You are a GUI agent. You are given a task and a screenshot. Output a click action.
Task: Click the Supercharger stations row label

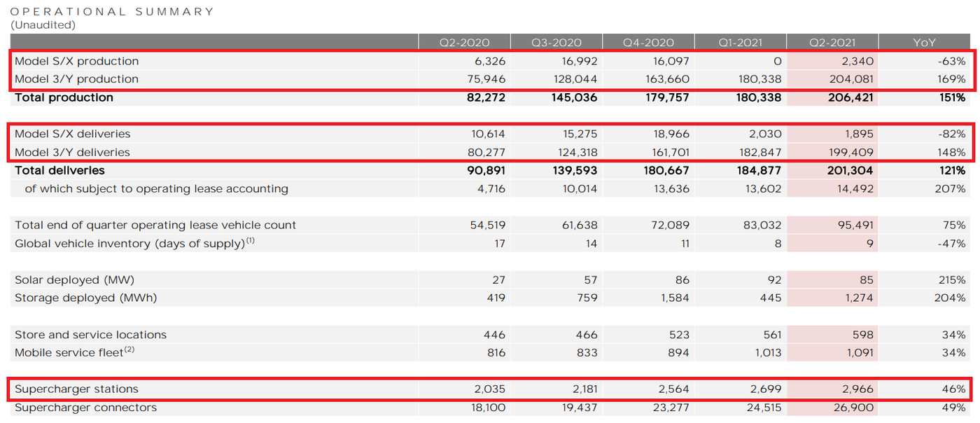[x=76, y=389]
